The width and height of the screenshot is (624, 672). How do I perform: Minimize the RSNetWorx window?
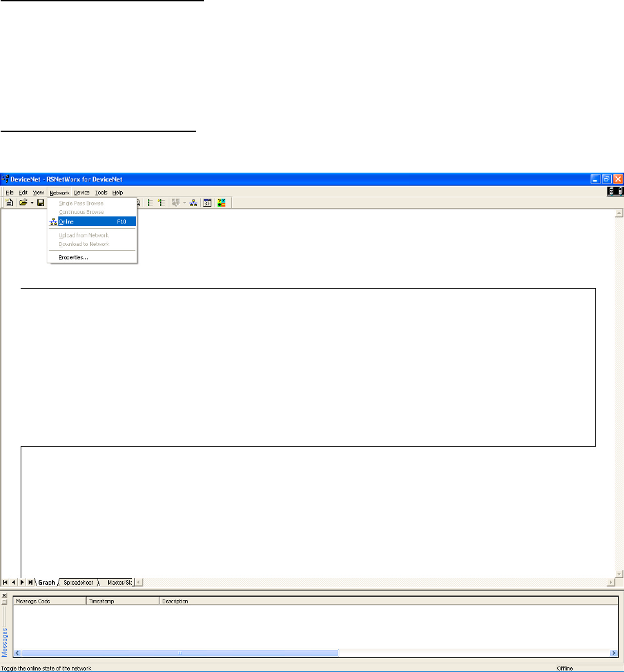[595, 179]
